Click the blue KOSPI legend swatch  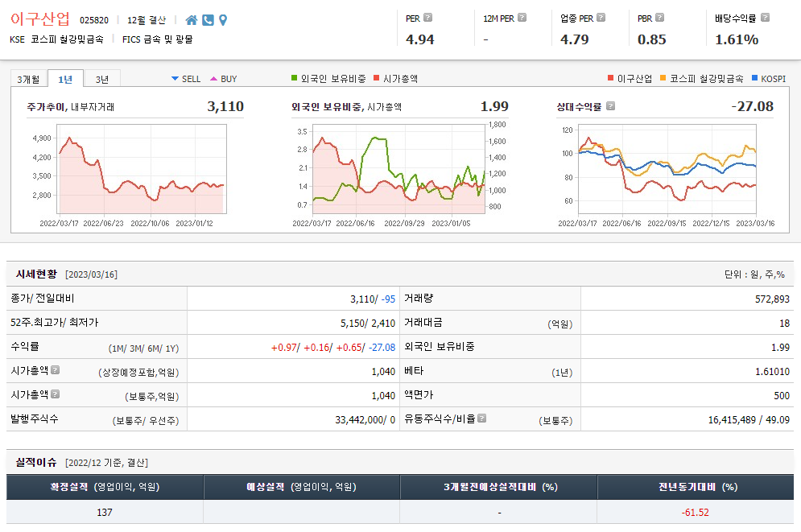[x=754, y=78]
